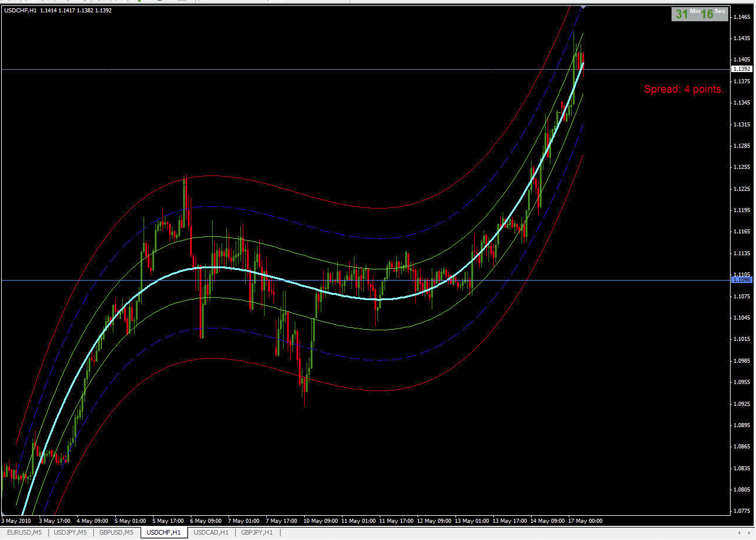Click the active USDCHF,H1 chart tab
Image resolution: width=756 pixels, height=540 pixels.
pyautogui.click(x=164, y=532)
